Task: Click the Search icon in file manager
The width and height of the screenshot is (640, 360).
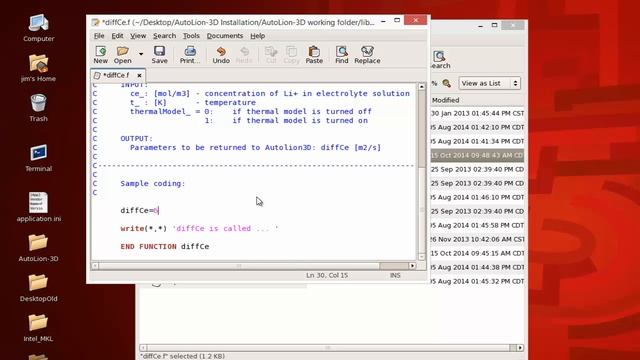Action: point(440,60)
